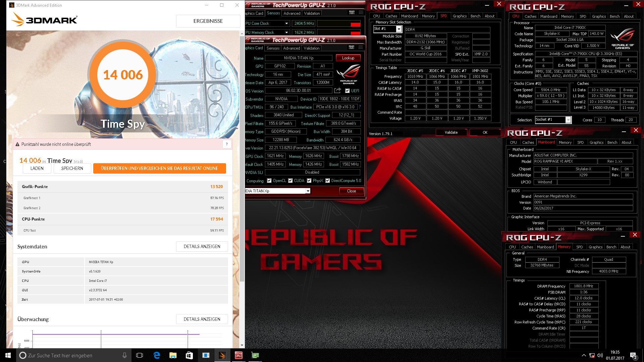This screenshot has width=644, height=362.
Task: Switch to GPU-Z via green card taskbar icon
Action: [255, 355]
